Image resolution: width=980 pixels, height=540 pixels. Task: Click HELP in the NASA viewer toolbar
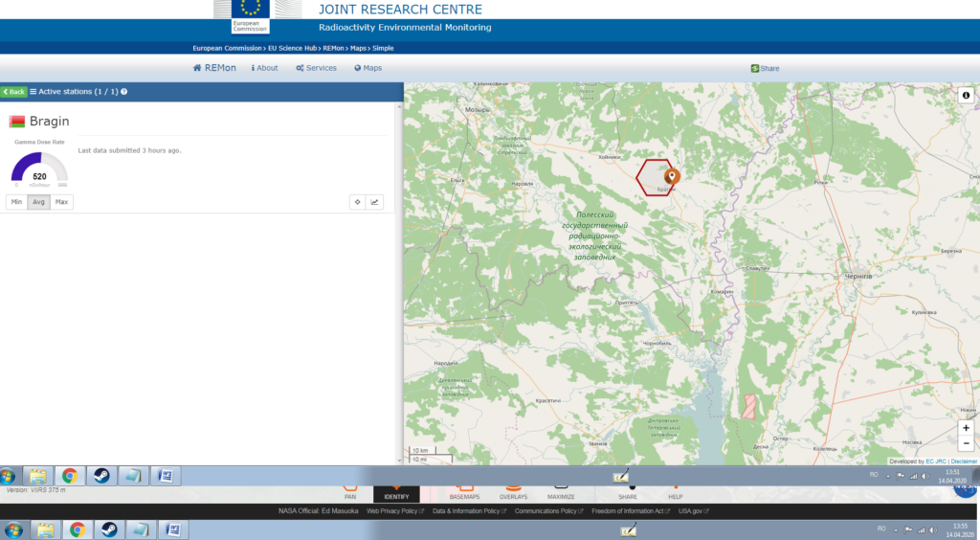pyautogui.click(x=675, y=493)
